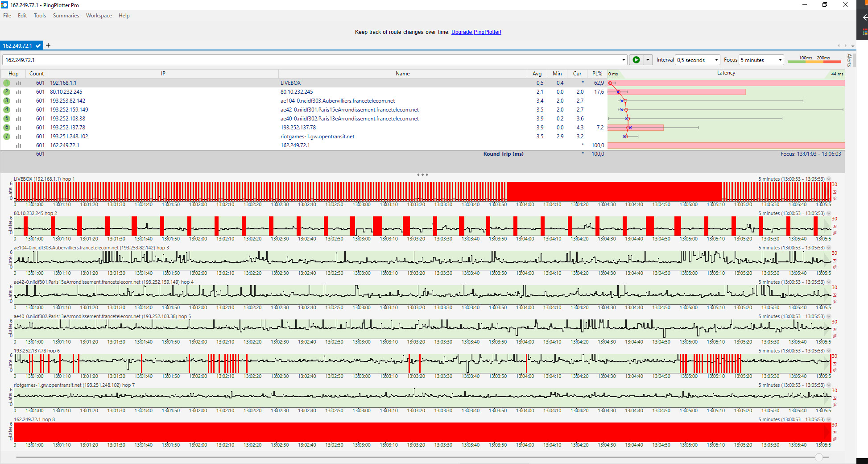Screen dimensions: 868x464
Task: Expand the LIVEBOX hop 1 graph options chevron
Action: pyautogui.click(x=829, y=179)
